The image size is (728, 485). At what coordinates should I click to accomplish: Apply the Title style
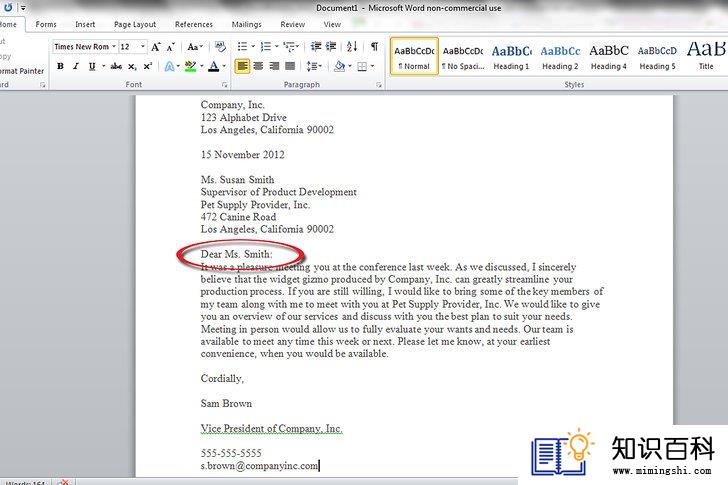tap(706, 57)
